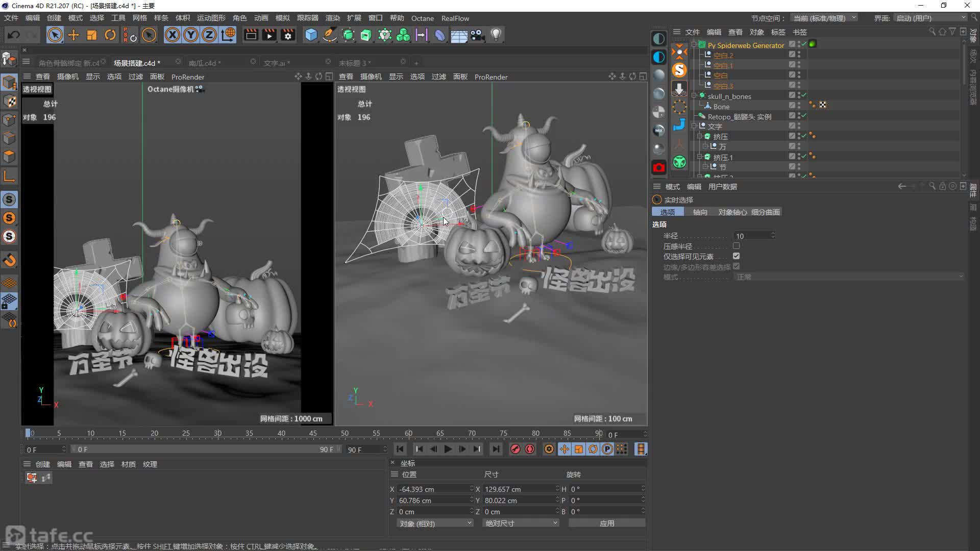Add a Cube primitive object

click(x=311, y=35)
